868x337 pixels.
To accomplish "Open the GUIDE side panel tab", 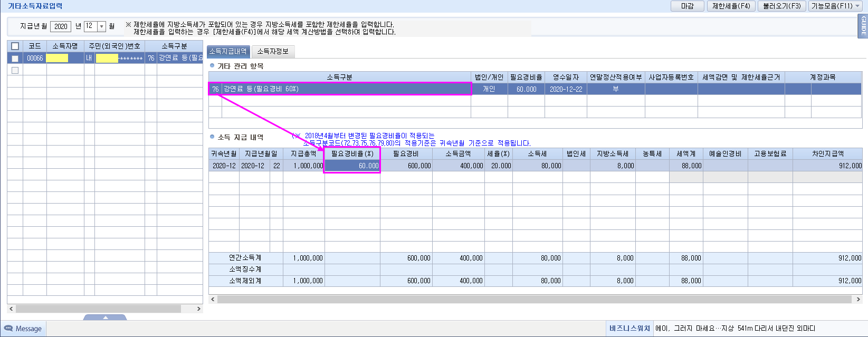I will (x=863, y=26).
